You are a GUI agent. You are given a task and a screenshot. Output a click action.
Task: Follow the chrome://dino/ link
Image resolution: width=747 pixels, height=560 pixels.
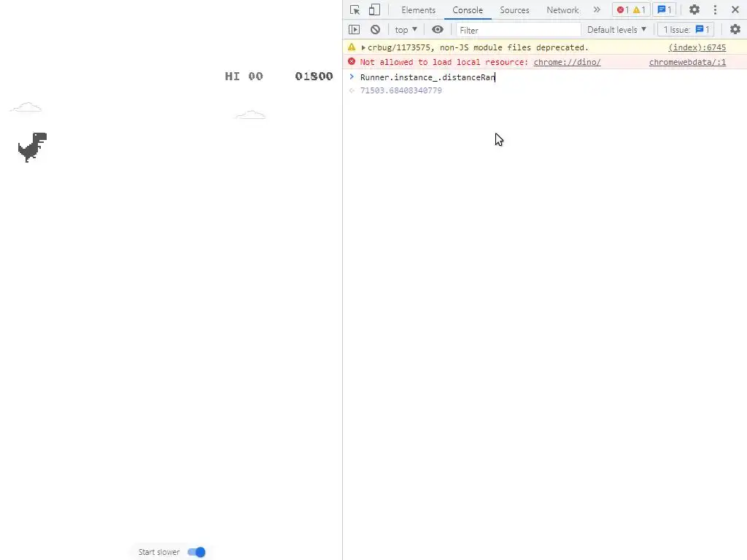567,62
